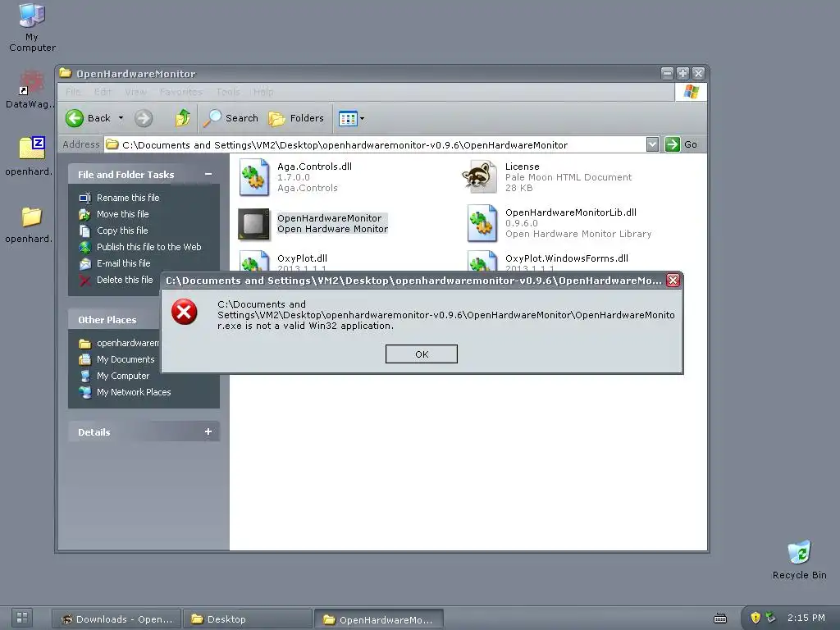Toggle the Folders pane button
The image size is (840, 630).
click(297, 118)
